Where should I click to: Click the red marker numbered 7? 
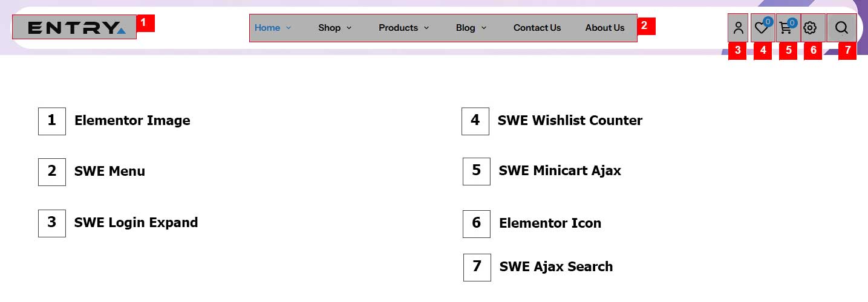tap(847, 51)
